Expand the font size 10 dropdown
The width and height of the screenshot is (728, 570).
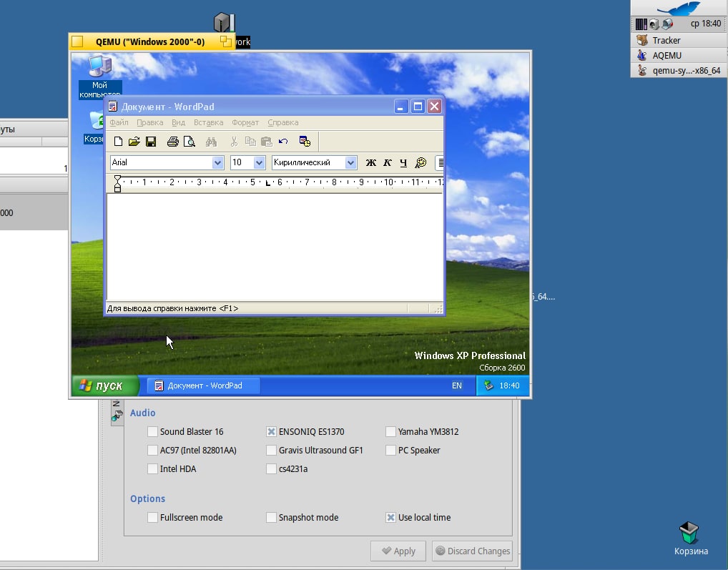click(259, 162)
